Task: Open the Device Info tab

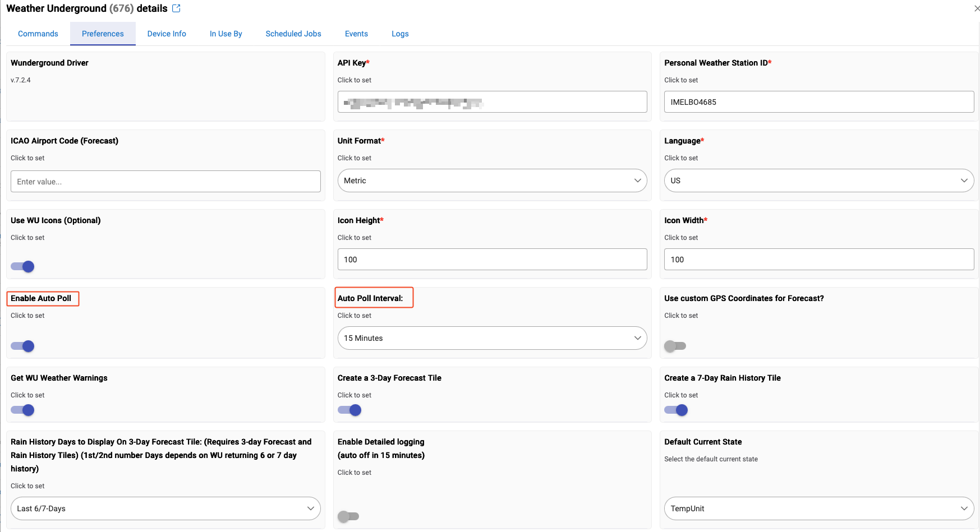Action: [x=167, y=34]
